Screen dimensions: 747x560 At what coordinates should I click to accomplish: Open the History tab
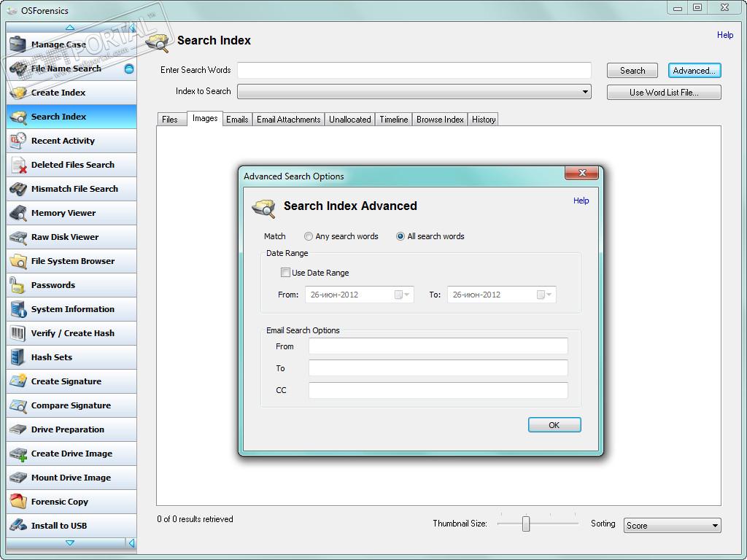(484, 120)
